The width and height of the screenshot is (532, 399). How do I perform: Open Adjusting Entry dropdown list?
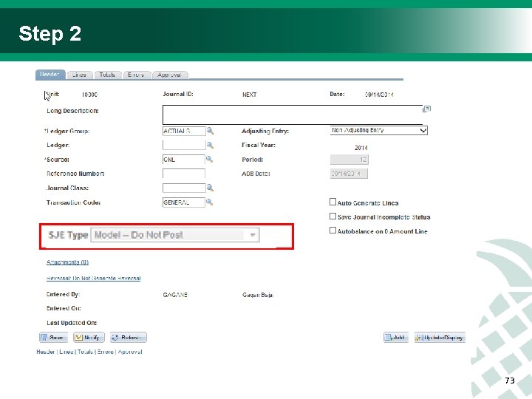click(x=378, y=130)
